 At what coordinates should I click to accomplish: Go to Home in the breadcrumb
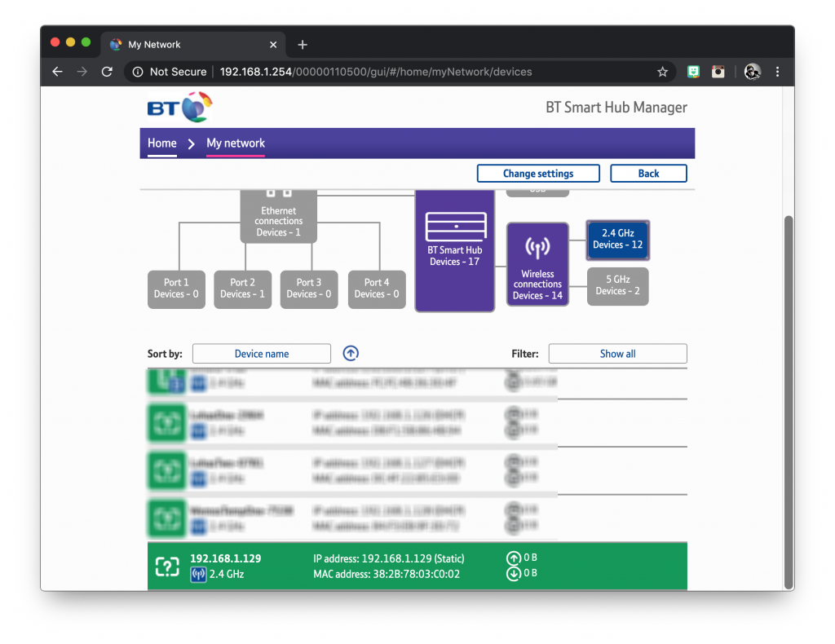click(x=162, y=143)
